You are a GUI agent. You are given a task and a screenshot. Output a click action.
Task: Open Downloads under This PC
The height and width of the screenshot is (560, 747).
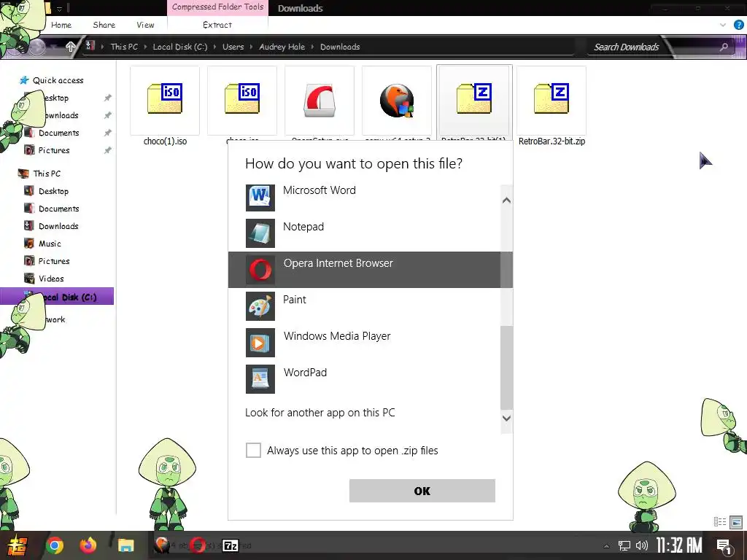pyautogui.click(x=58, y=226)
